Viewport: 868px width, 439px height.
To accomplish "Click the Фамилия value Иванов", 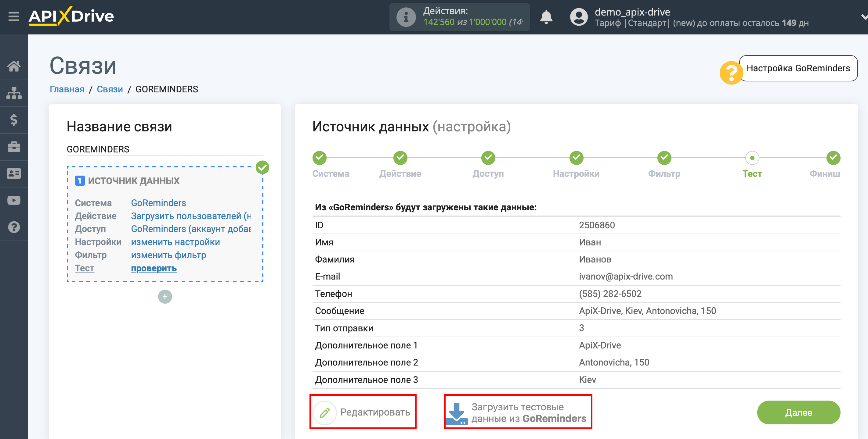I will [x=595, y=259].
